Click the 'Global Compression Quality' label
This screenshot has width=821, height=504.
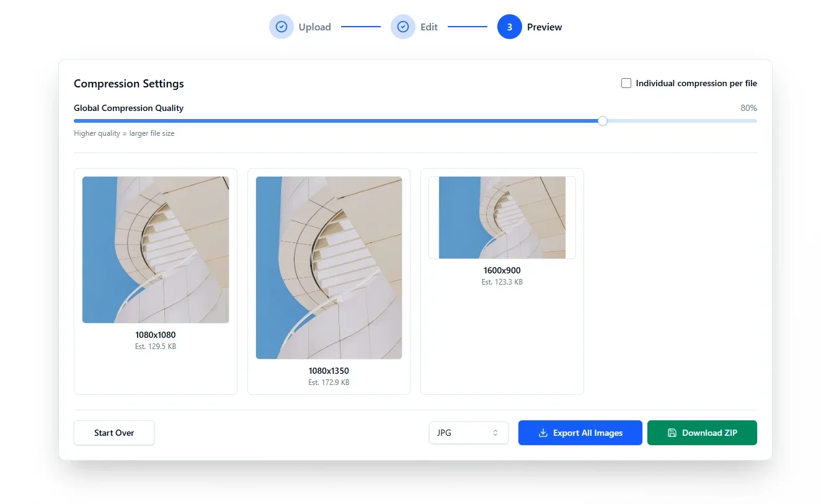click(129, 108)
